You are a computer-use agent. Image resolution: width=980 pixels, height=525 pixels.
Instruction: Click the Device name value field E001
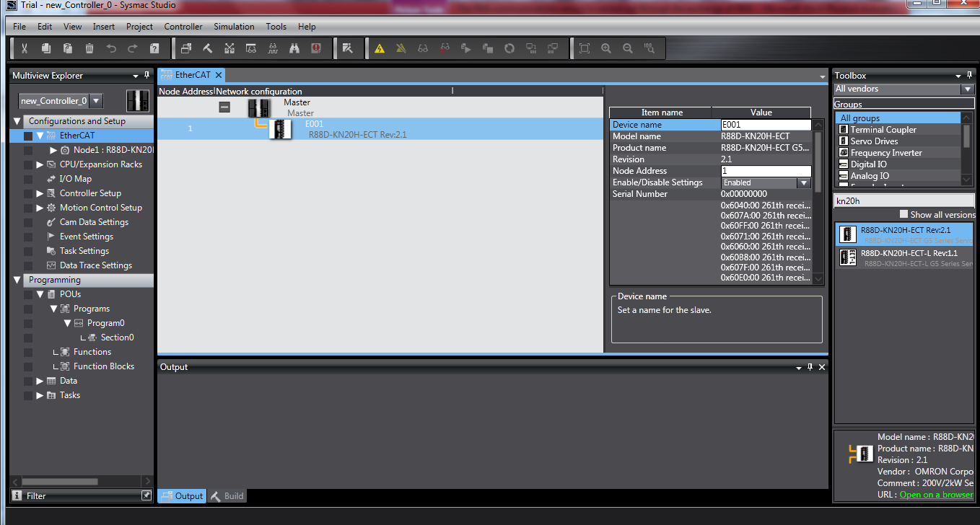pos(766,125)
